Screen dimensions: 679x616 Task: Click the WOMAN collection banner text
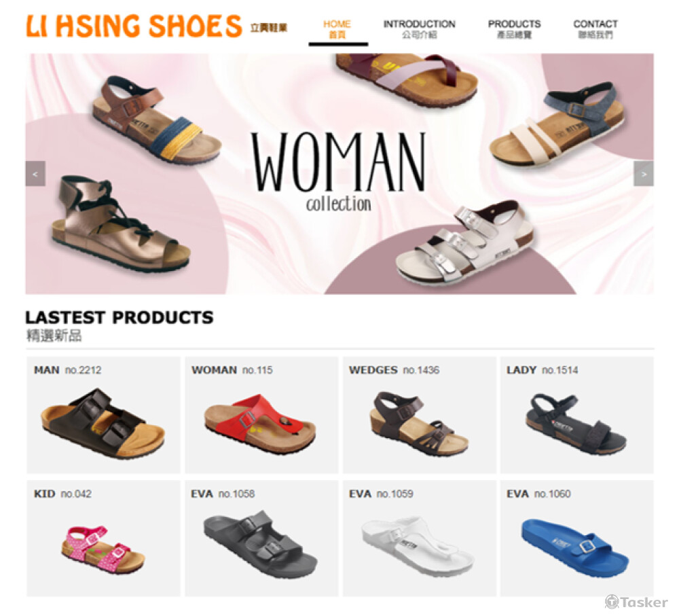pos(339,172)
